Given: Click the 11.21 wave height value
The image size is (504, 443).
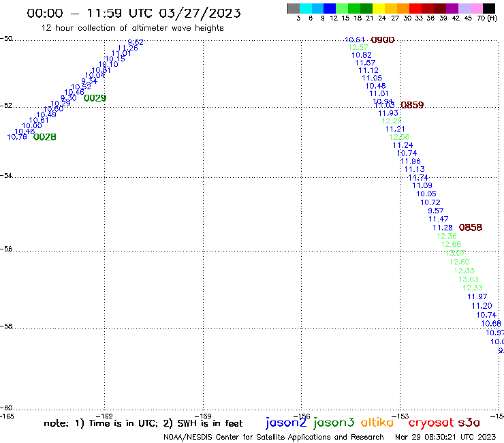Looking at the screenshot, I should tap(395, 129).
